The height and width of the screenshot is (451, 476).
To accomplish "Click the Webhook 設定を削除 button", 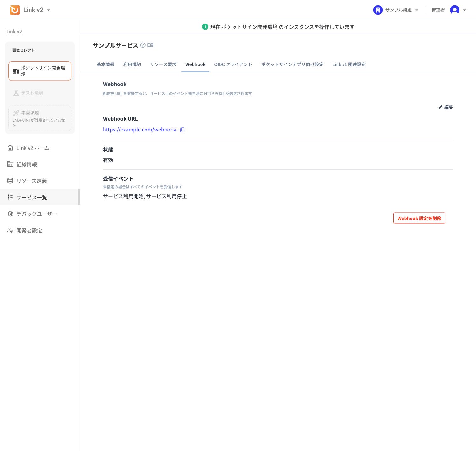I will point(419,218).
